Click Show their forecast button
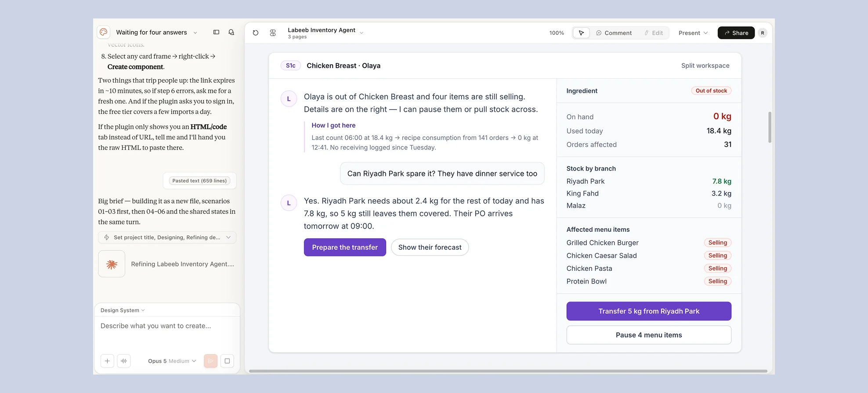Image resolution: width=868 pixels, height=393 pixels. 430,247
